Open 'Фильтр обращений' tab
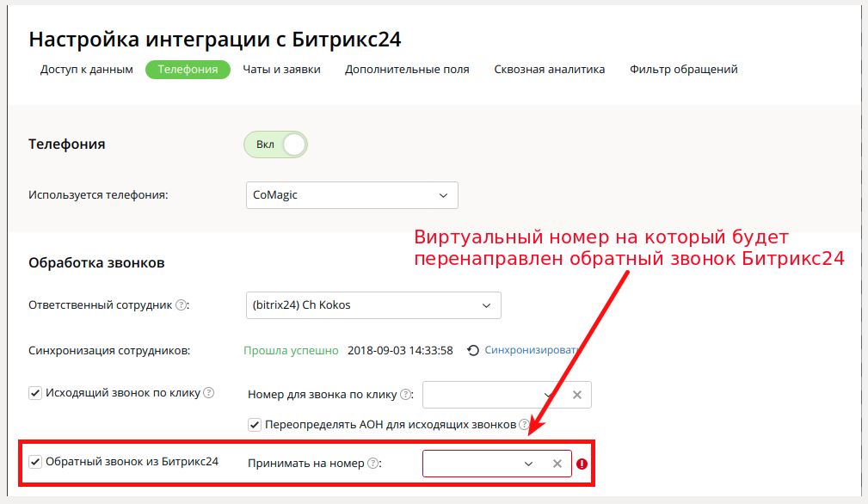The width and height of the screenshot is (868, 504). tap(683, 70)
